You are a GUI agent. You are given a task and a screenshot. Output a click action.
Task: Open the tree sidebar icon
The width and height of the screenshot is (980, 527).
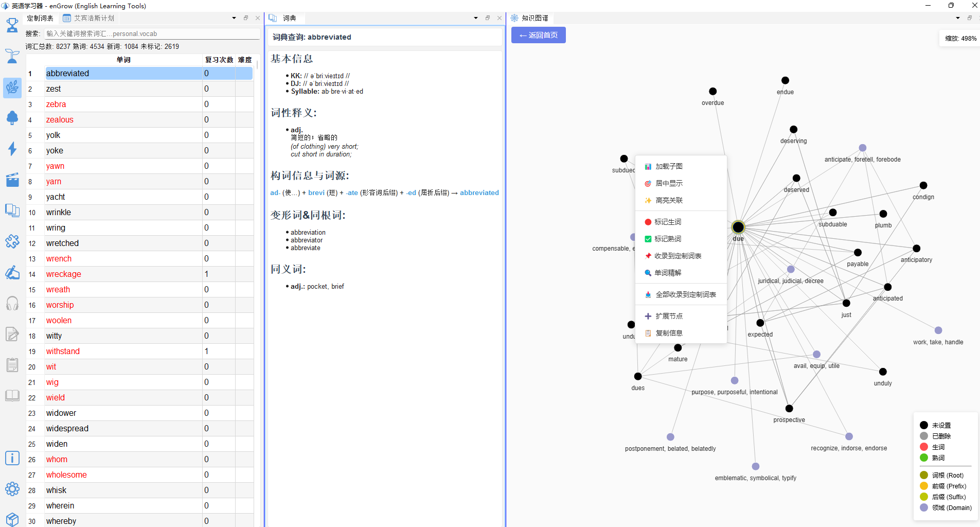tap(12, 118)
